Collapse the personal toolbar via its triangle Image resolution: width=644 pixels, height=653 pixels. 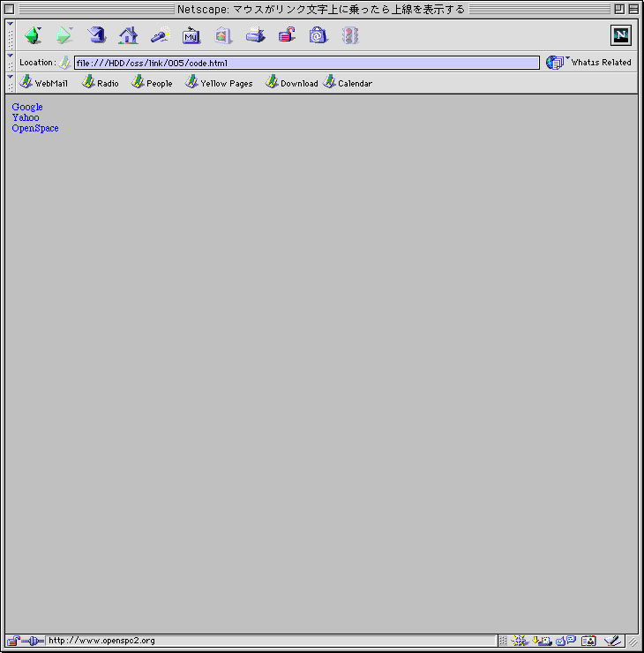10,77
